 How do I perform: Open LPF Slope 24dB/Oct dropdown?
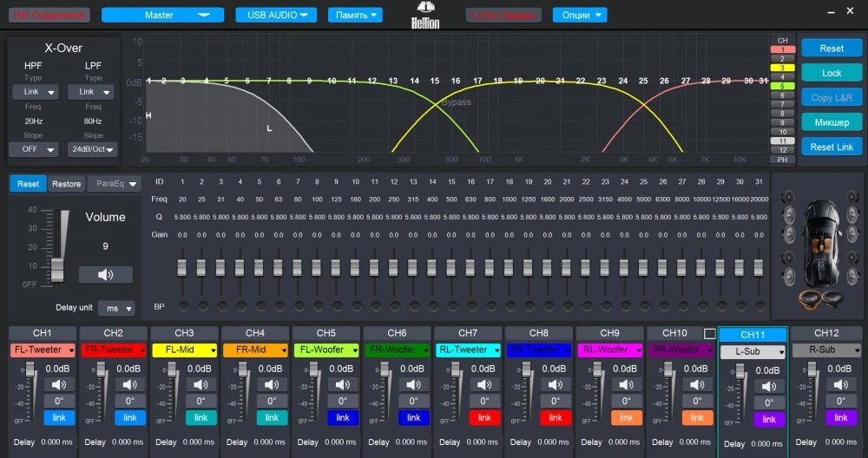[93, 149]
